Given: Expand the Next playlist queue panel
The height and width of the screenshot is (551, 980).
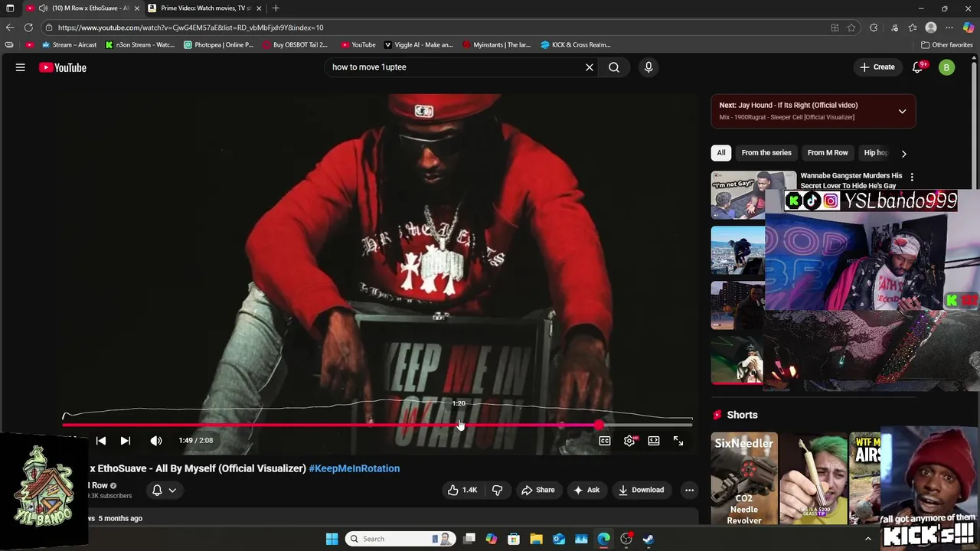Looking at the screenshot, I should [x=902, y=111].
